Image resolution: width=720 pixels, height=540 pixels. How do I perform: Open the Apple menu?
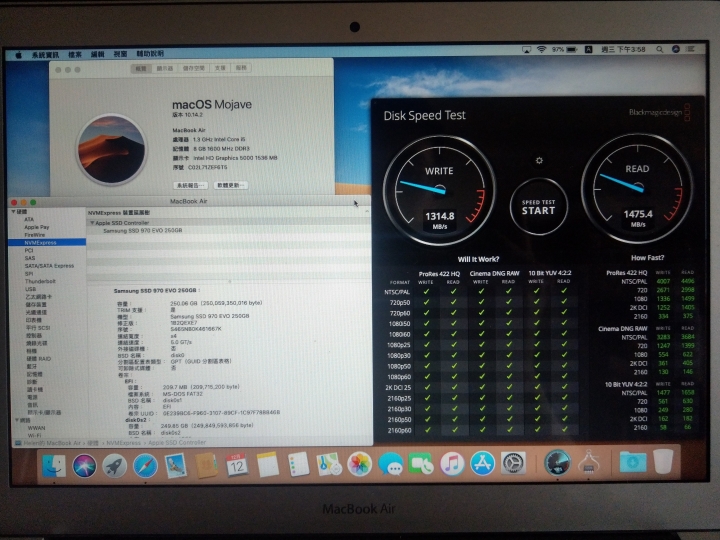point(19,55)
